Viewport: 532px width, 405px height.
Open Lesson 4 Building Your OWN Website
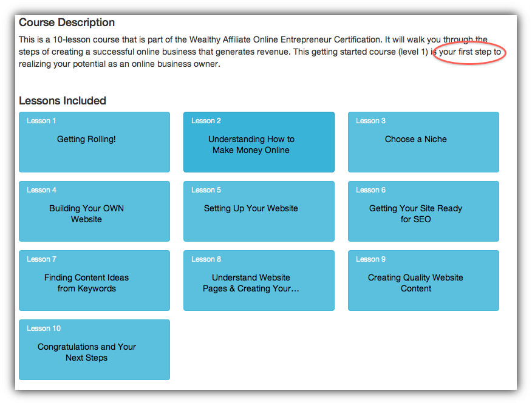pyautogui.click(x=94, y=211)
